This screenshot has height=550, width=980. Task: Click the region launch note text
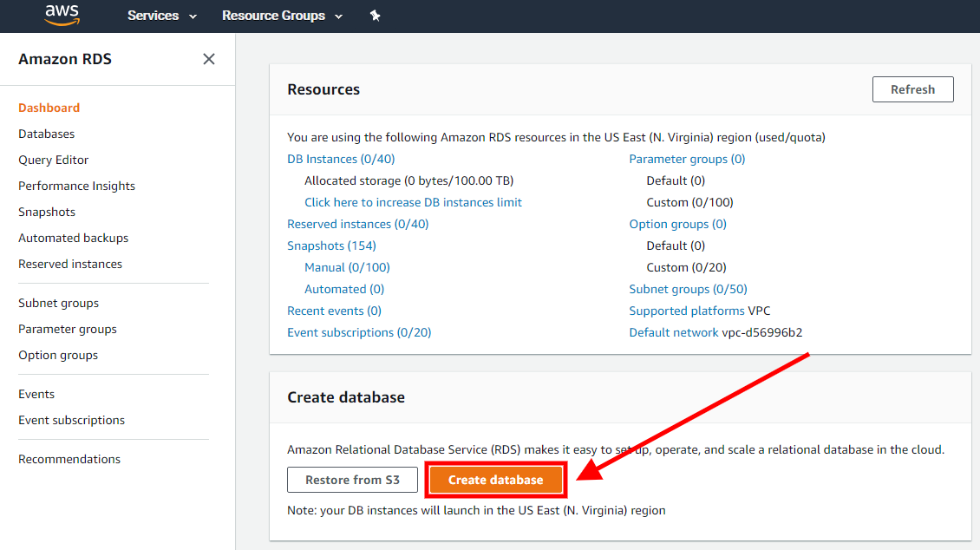pos(476,511)
